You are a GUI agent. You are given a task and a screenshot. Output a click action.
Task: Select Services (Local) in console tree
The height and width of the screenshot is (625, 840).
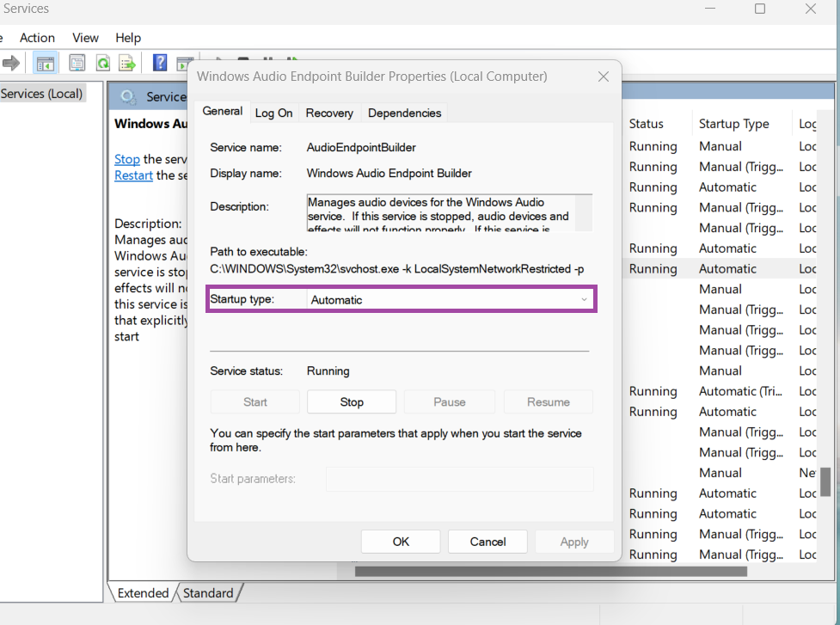point(41,94)
